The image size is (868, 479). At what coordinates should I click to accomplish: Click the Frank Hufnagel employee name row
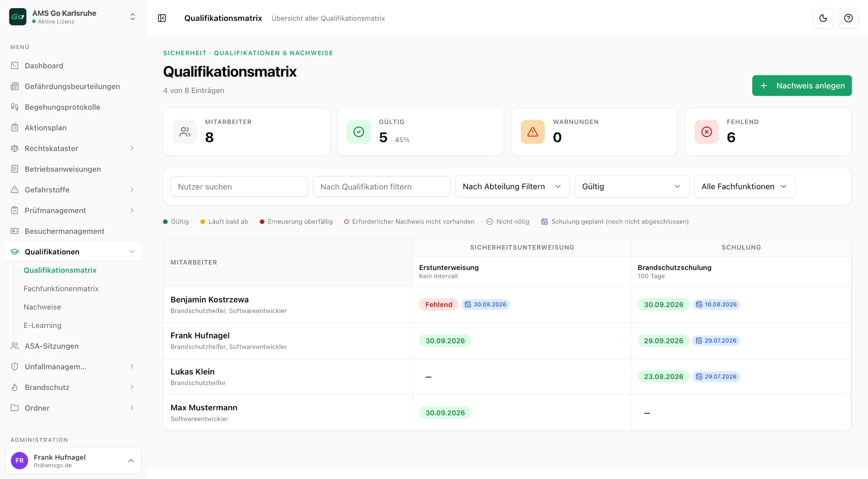pos(200,335)
